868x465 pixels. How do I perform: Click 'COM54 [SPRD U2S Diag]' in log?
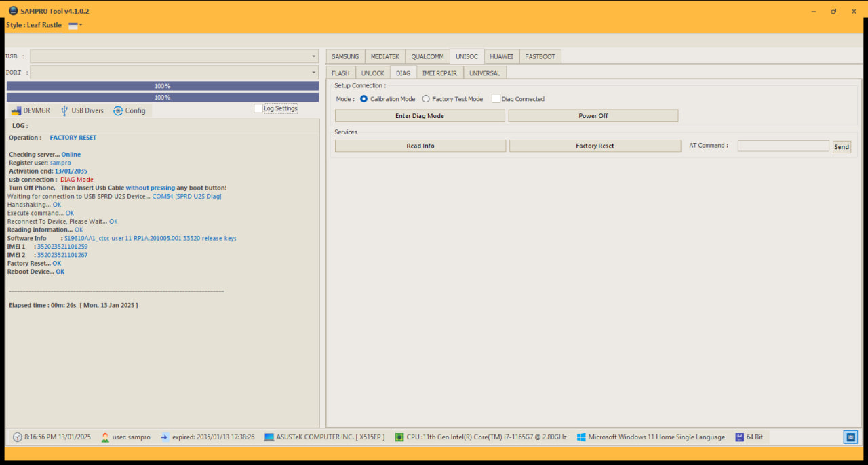point(187,197)
